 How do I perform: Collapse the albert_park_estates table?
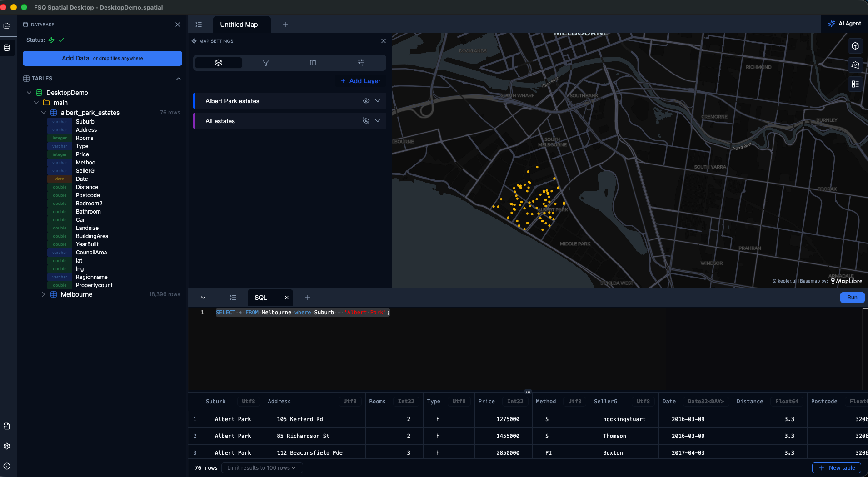tap(44, 113)
